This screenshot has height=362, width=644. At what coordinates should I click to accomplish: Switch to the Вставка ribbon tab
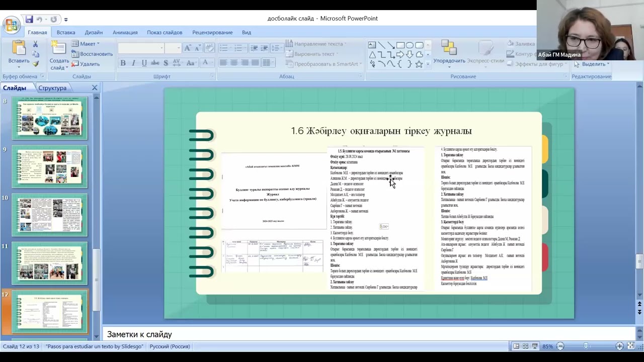[x=66, y=32]
